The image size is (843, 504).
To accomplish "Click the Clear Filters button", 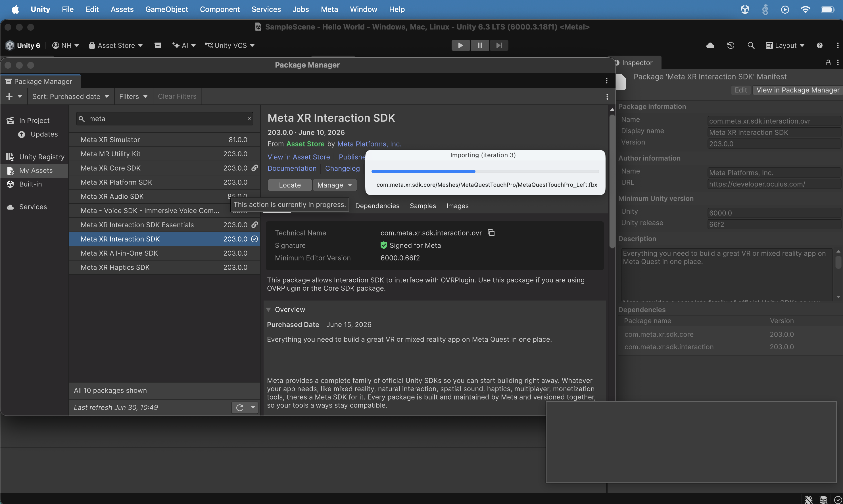I will 177,96.
